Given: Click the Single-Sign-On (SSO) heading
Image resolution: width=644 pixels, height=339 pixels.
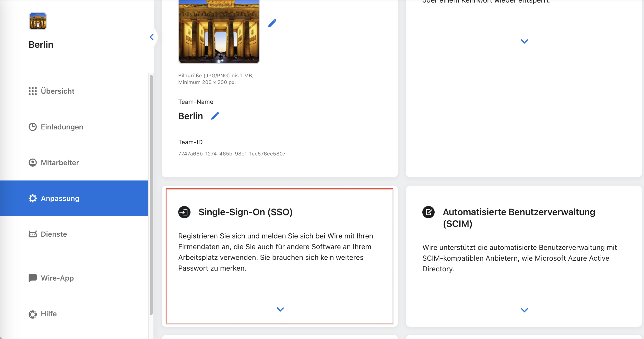Looking at the screenshot, I should tap(246, 212).
